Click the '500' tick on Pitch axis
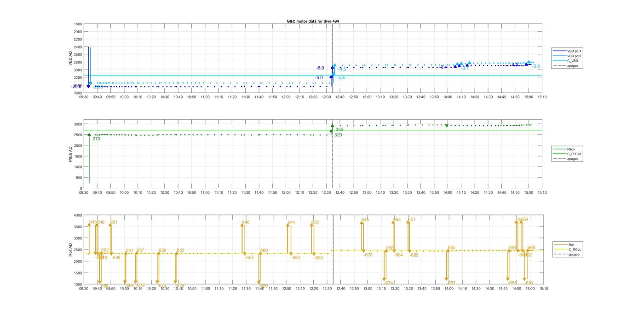The height and width of the screenshot is (319, 644). [79, 178]
